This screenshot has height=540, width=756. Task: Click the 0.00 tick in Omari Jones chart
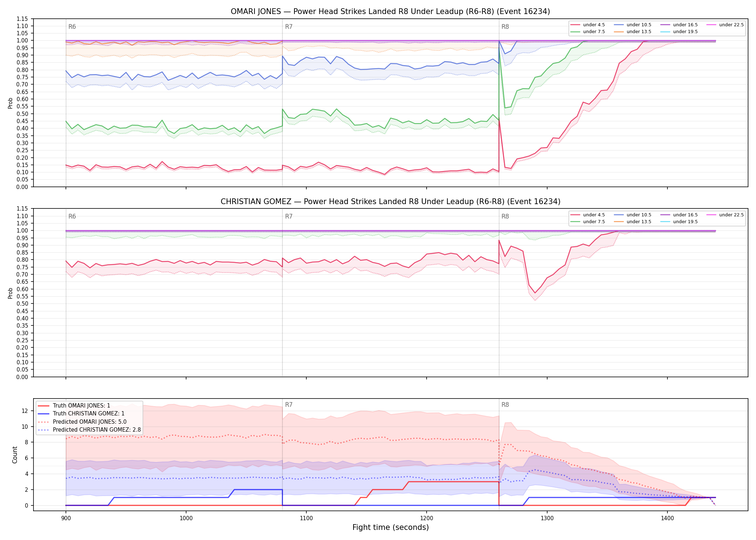[22, 187]
